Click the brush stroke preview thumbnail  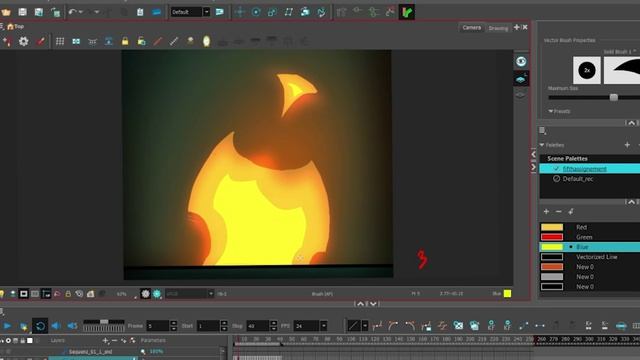tap(622, 70)
